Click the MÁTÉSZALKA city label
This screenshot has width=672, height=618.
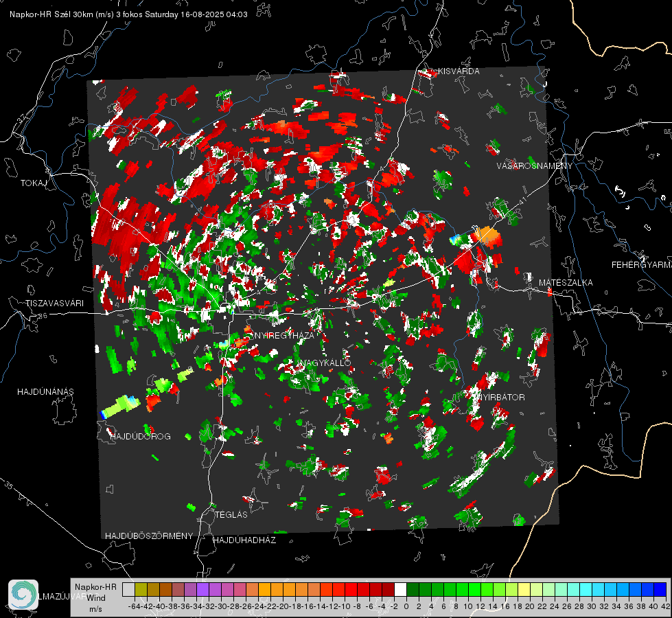point(566,283)
